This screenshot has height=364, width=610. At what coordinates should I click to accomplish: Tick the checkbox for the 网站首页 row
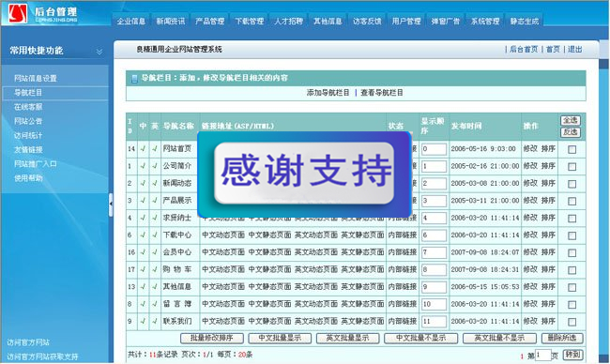tap(572, 149)
